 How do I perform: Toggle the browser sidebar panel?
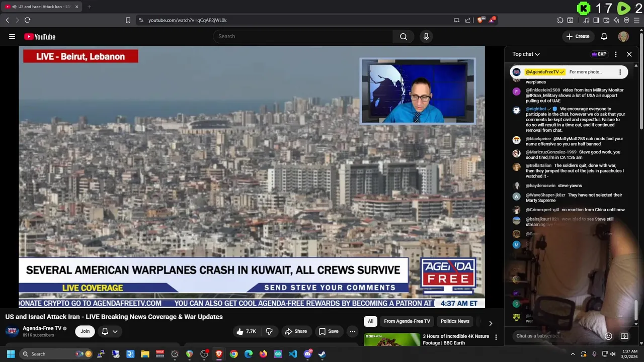596,20
